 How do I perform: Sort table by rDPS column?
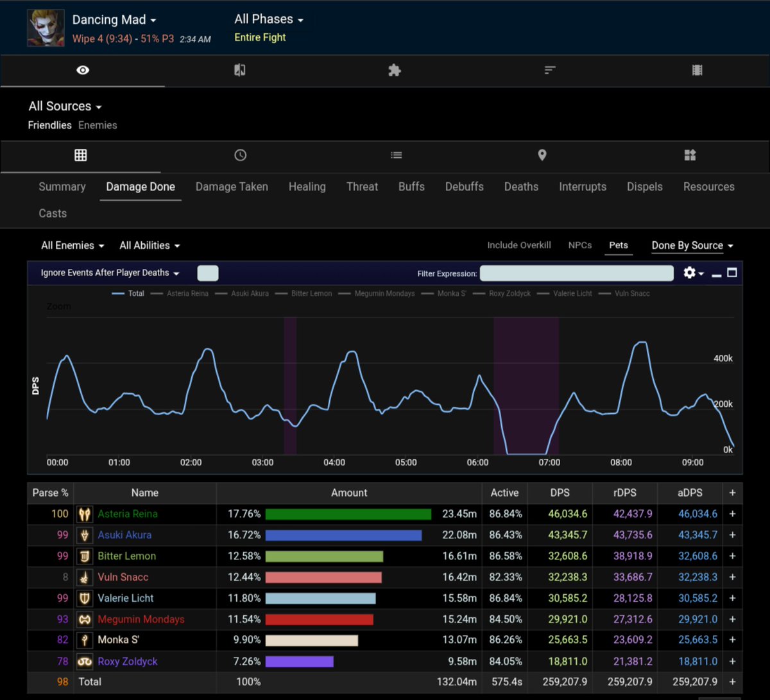click(624, 493)
